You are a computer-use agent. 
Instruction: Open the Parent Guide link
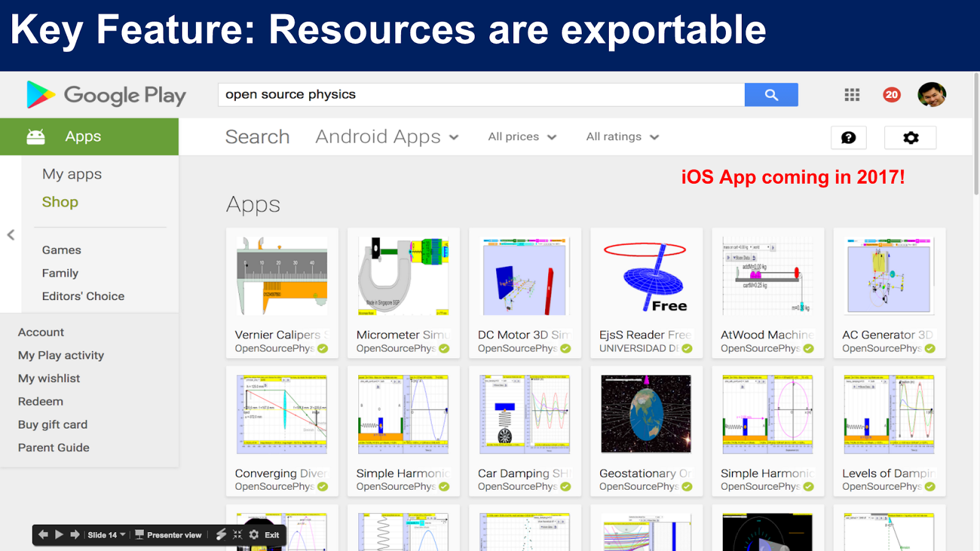(54, 448)
